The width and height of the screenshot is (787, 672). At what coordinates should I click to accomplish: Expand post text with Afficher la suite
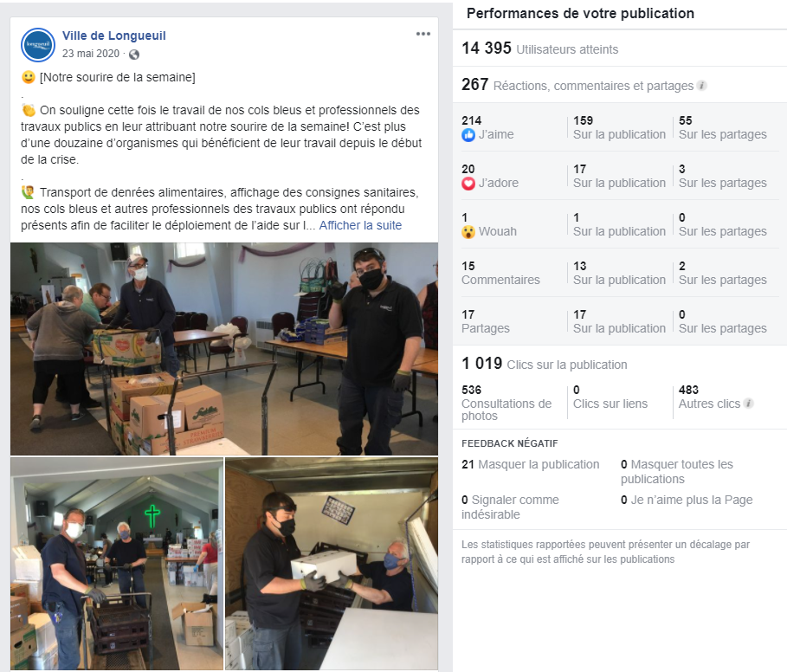tap(360, 225)
